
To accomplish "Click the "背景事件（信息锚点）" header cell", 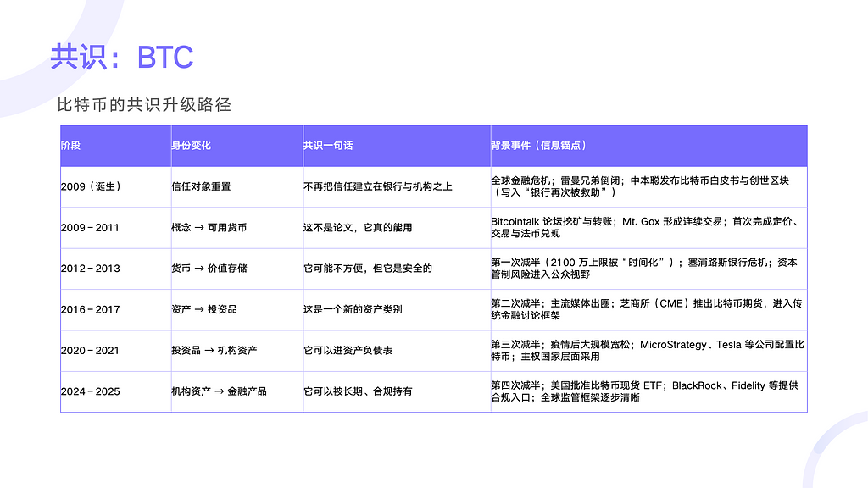I will coord(539,146).
